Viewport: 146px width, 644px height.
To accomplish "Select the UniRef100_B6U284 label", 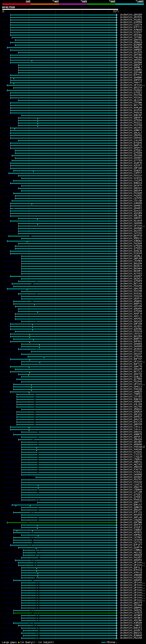I will pos(131,263).
